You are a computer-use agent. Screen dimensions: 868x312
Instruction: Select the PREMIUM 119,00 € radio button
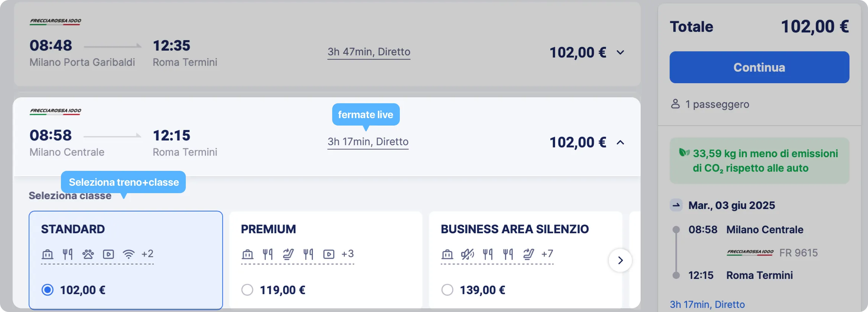[247, 290]
